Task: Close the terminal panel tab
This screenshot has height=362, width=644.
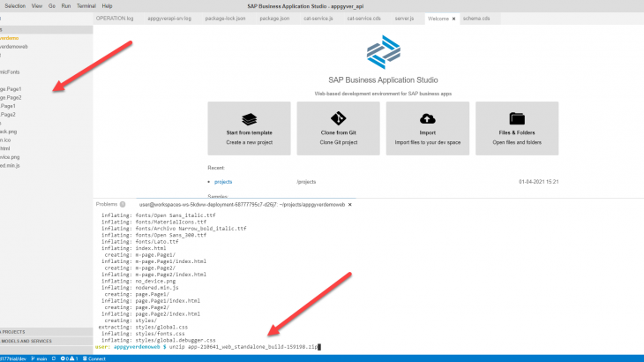Action: coord(350,205)
